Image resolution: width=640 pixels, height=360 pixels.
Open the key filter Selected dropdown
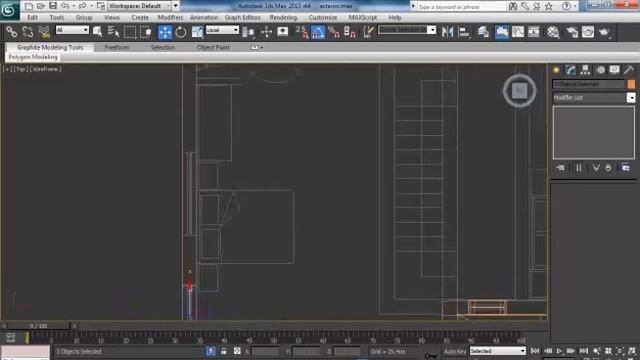coord(498,351)
